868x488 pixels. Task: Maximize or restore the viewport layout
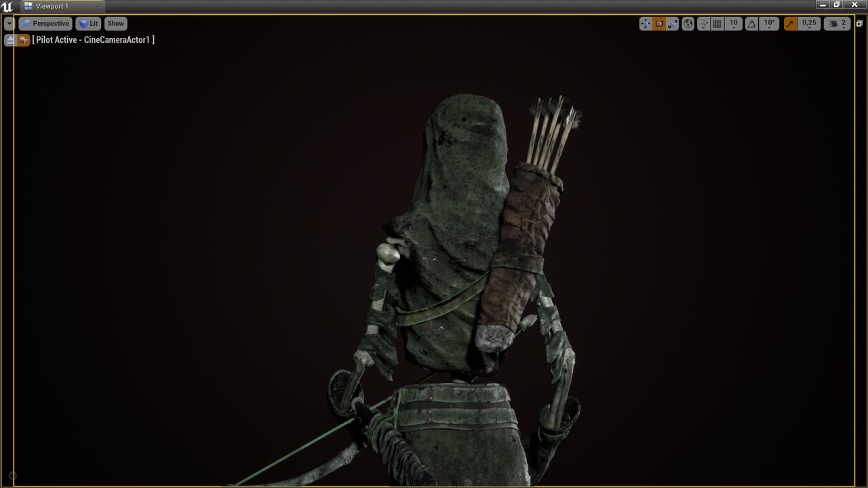859,24
